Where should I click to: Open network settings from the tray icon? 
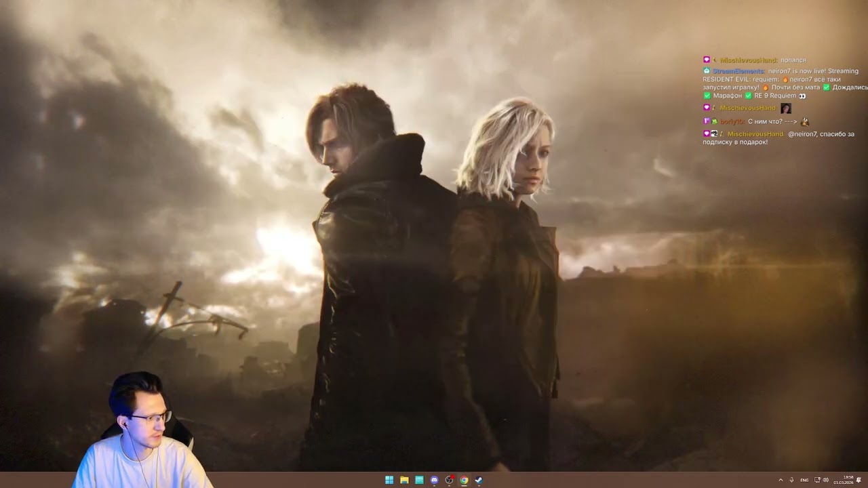(x=817, y=480)
